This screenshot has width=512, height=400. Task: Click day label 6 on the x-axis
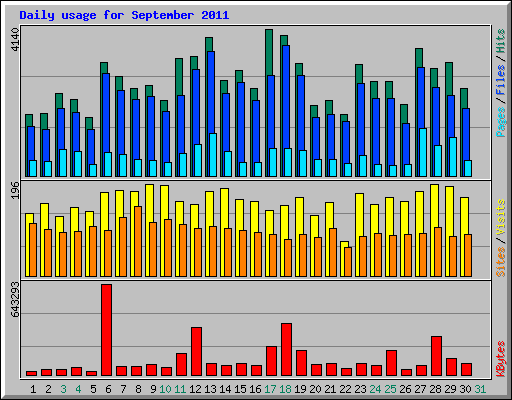(x=108, y=389)
